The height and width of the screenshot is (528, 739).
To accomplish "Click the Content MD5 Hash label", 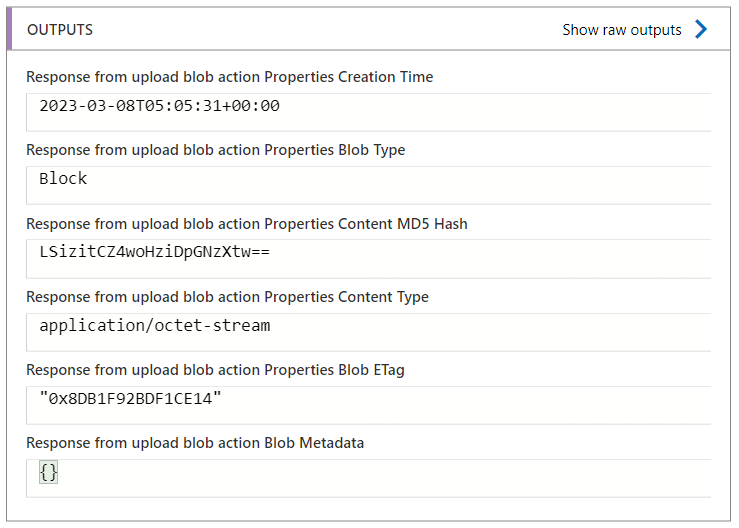I will (x=246, y=223).
